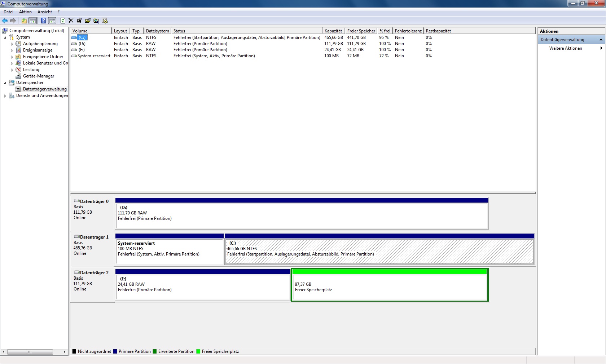Click the magnifier search toolbar icon
The height and width of the screenshot is (364, 606).
click(96, 21)
